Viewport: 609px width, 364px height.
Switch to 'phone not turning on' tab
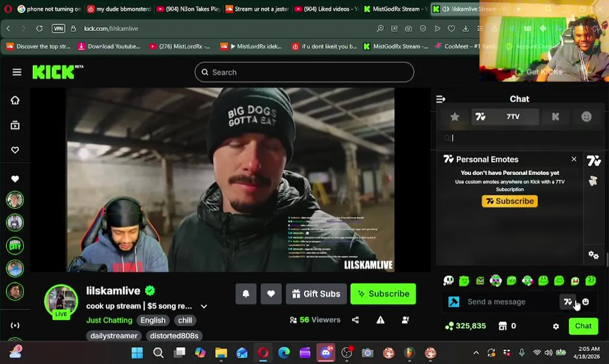point(49,9)
